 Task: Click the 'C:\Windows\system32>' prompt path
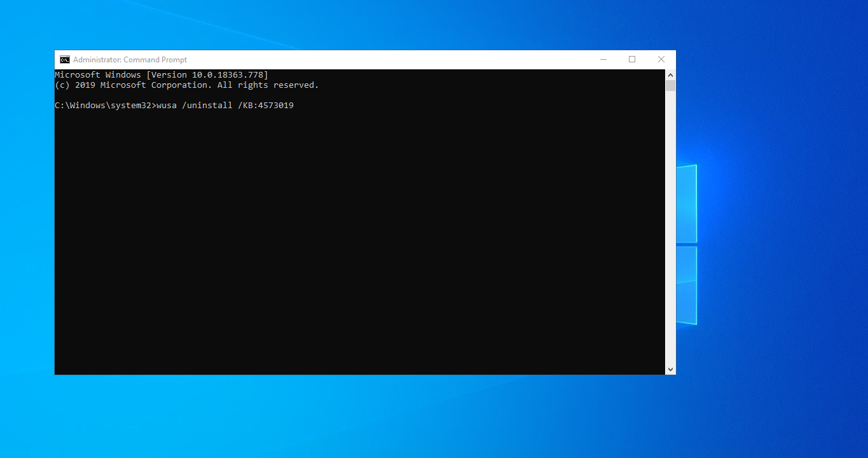point(106,106)
